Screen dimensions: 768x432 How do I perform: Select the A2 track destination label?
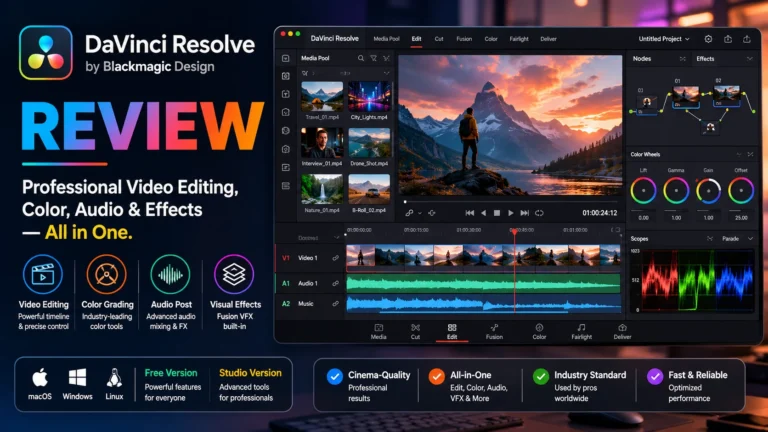286,304
